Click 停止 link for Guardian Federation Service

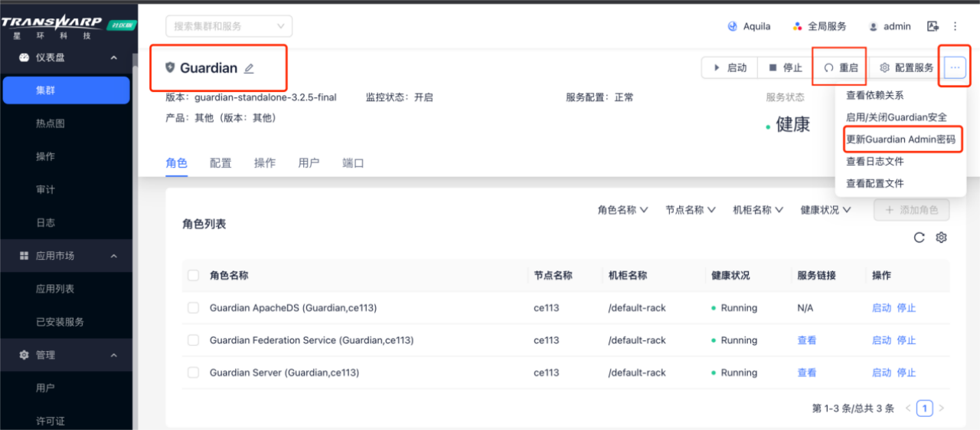click(x=906, y=340)
